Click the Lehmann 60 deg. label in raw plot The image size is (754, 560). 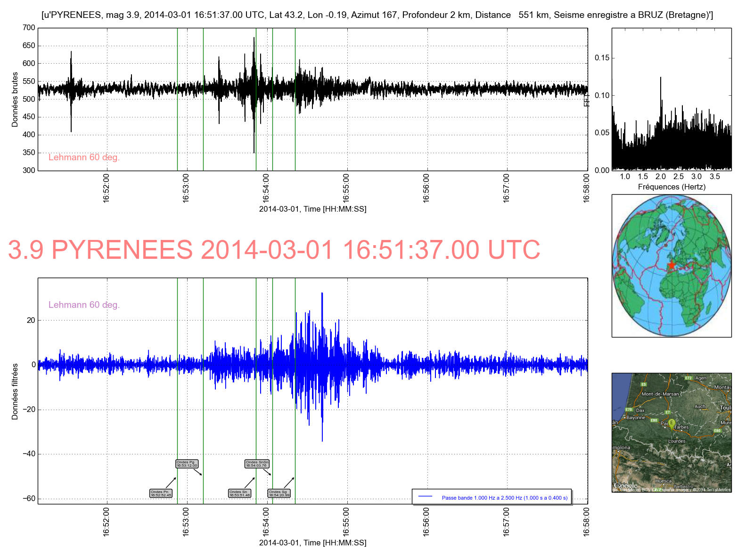point(84,157)
